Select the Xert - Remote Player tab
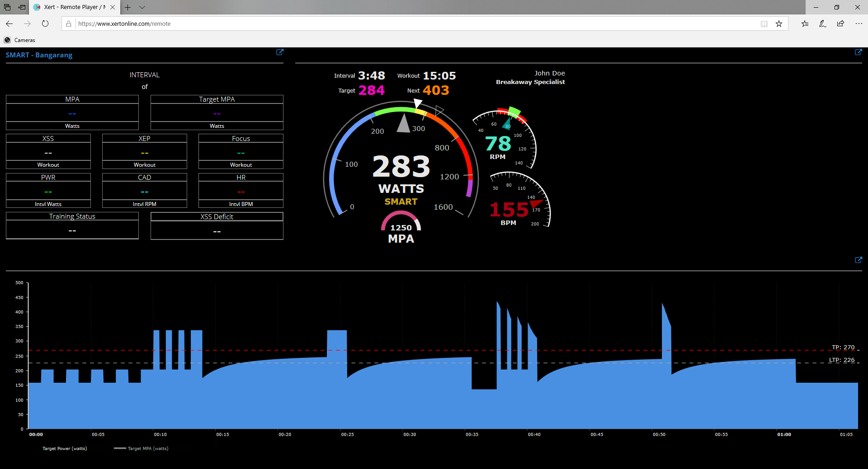868x469 pixels. pos(75,7)
